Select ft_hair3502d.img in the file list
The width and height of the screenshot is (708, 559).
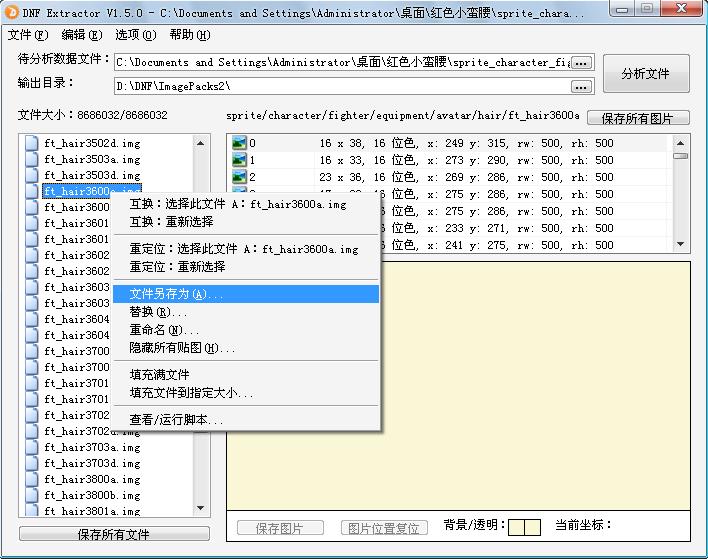(92, 143)
